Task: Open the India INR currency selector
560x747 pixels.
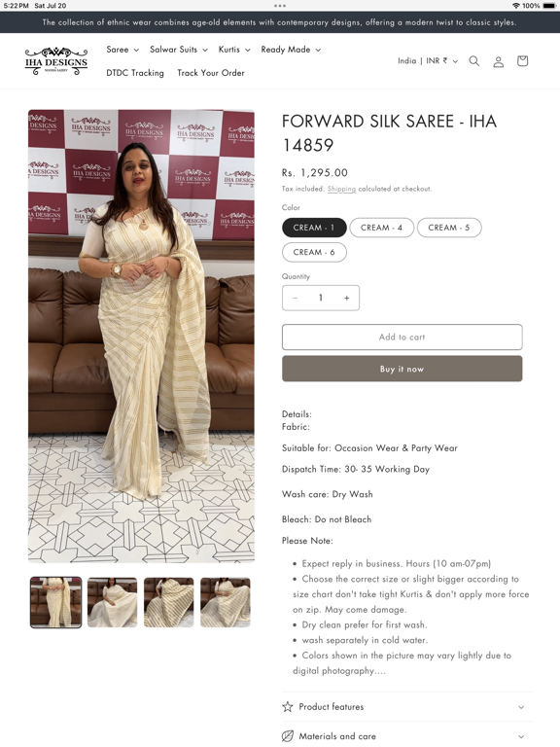Action: (428, 61)
